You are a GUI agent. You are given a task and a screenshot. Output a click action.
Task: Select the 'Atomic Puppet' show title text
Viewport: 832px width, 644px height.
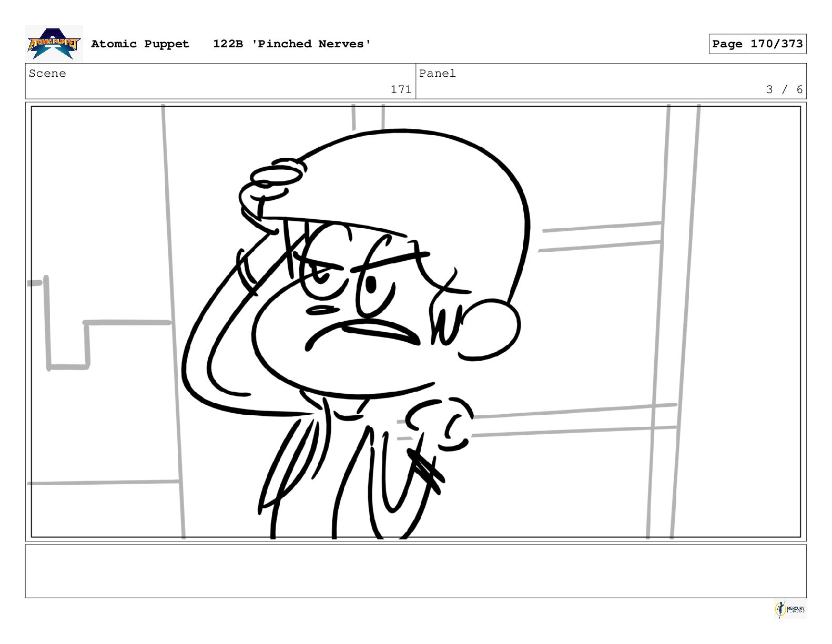pos(140,44)
